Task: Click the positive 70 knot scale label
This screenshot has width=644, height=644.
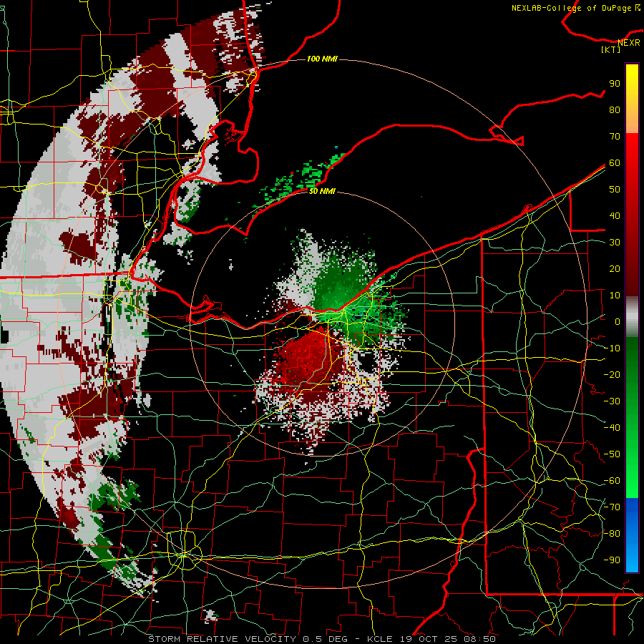Action: pyautogui.click(x=615, y=137)
